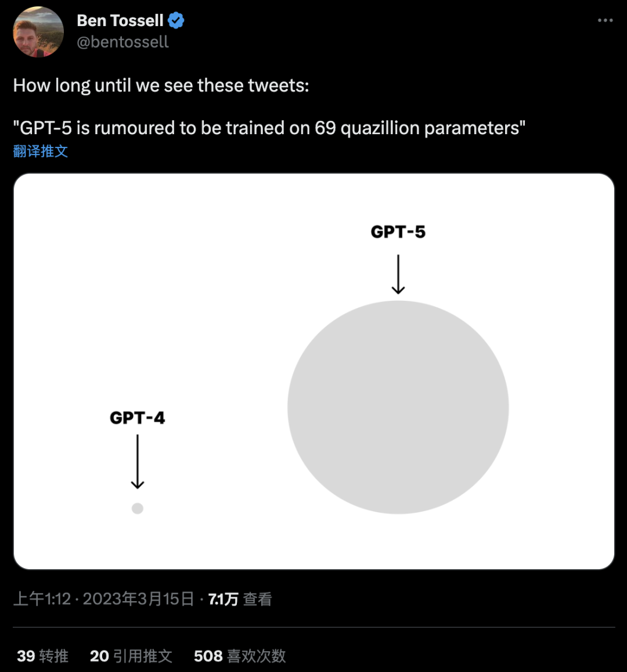The width and height of the screenshot is (627, 672).
Task: Click the large GPT-5 gray circle
Action: pyautogui.click(x=398, y=407)
